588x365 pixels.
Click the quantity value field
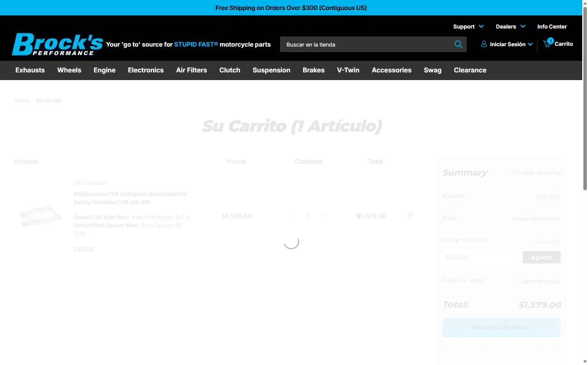(x=309, y=216)
